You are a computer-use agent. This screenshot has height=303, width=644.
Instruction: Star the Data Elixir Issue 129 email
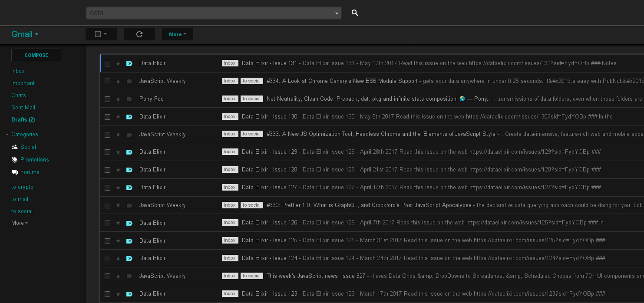118,152
